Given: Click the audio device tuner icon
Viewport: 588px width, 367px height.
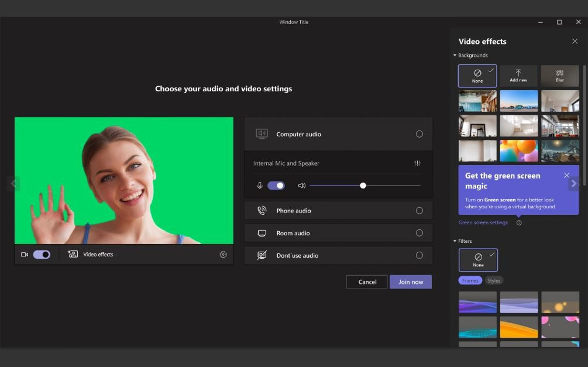Looking at the screenshot, I should tap(417, 163).
